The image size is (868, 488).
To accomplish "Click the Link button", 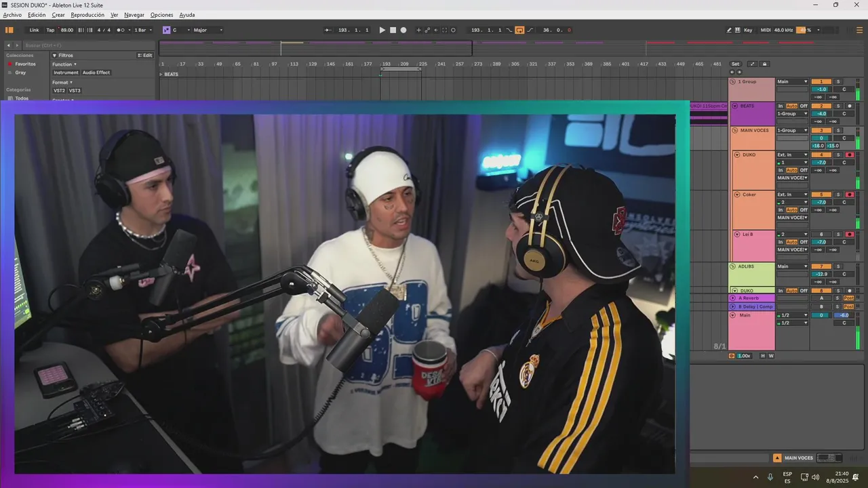I will pyautogui.click(x=34, y=30).
